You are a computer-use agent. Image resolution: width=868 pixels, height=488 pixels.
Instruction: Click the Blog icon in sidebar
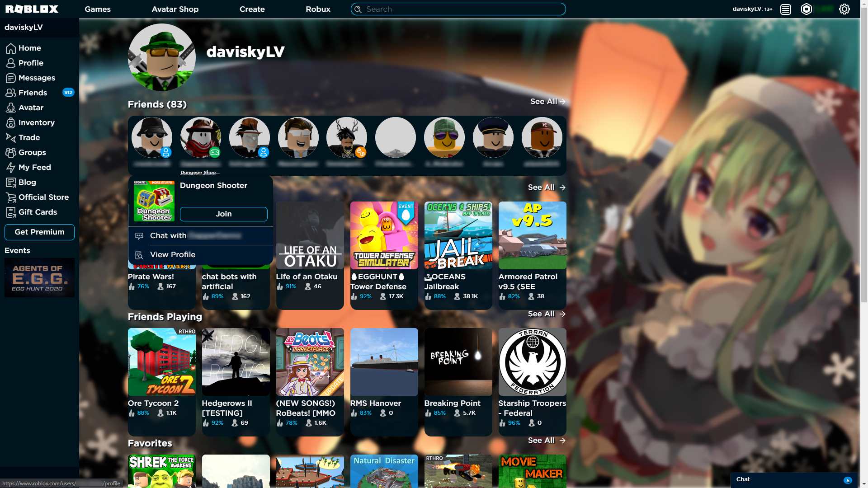[x=11, y=182]
